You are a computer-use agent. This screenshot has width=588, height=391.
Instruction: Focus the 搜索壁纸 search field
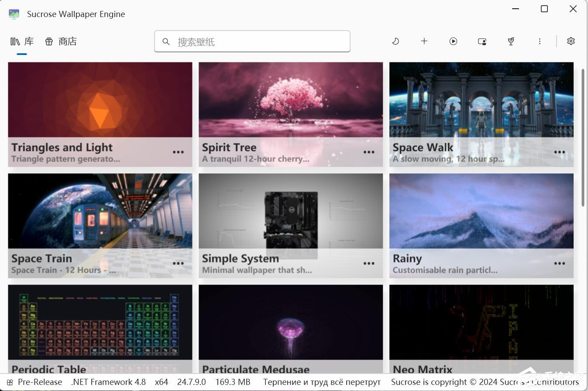252,41
